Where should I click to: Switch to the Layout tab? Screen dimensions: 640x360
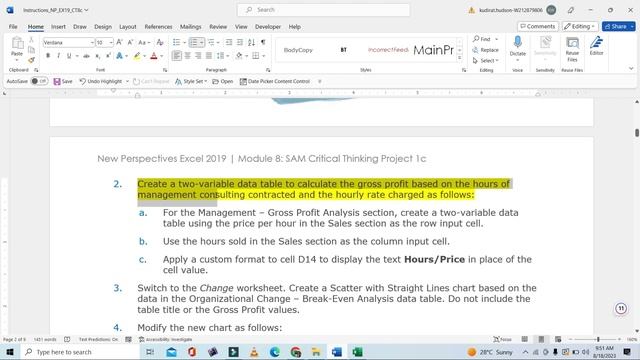128,27
